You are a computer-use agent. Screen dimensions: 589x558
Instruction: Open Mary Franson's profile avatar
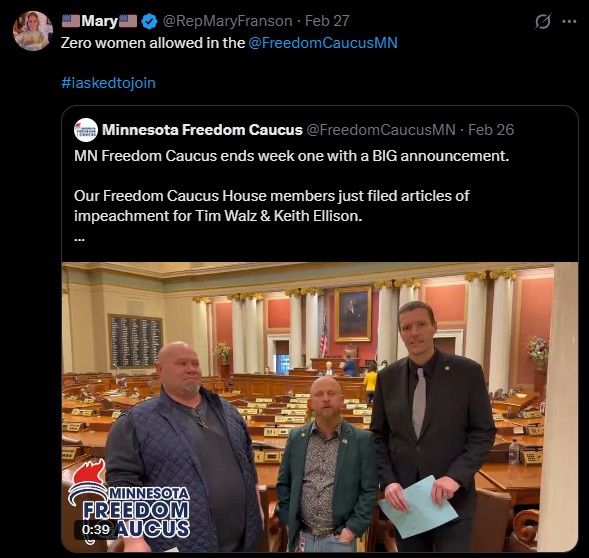[x=33, y=31]
